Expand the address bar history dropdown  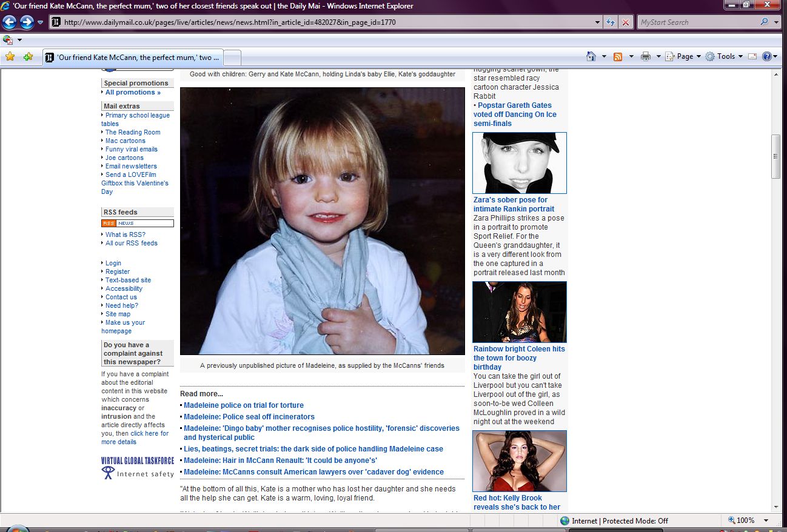[598, 22]
